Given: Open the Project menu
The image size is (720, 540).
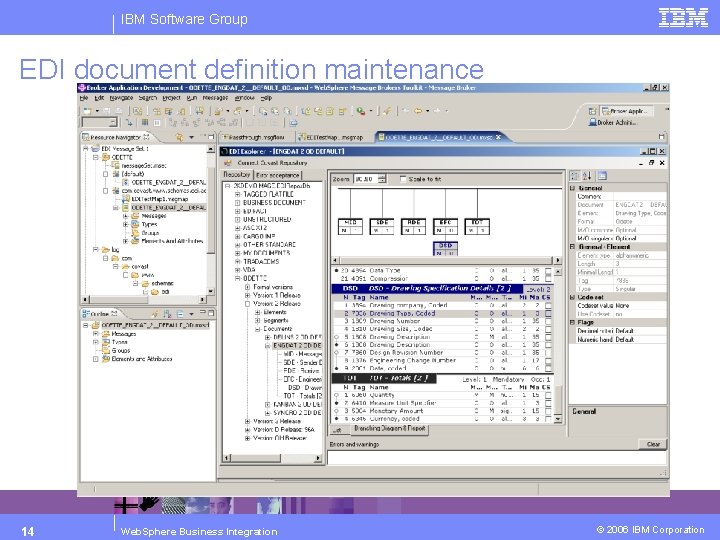Looking at the screenshot, I should coord(171,98).
